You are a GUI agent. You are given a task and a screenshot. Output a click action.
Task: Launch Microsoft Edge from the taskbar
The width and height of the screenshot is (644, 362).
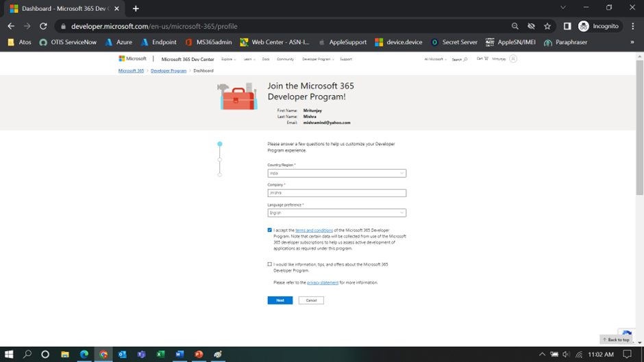(x=84, y=354)
